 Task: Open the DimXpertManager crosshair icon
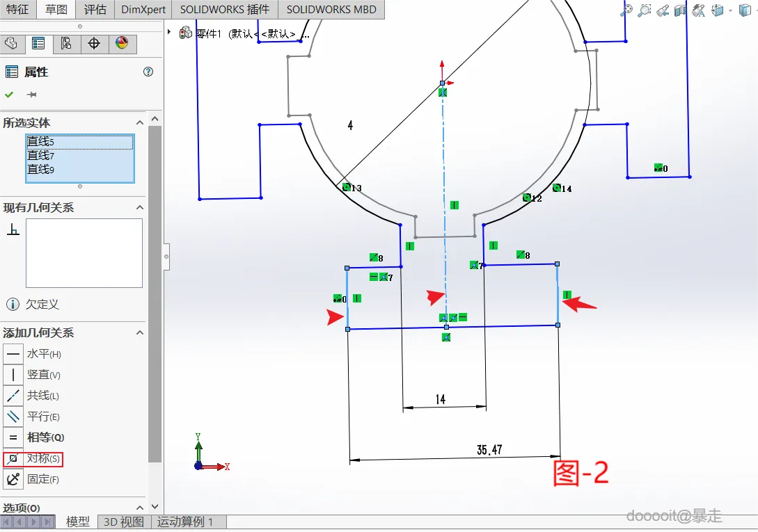coord(94,44)
